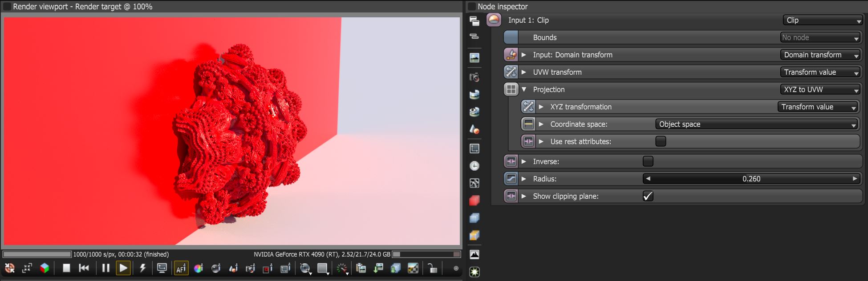Open the XYZ to UVW projection dropdown
This screenshot has height=281, width=868.
click(820, 89)
